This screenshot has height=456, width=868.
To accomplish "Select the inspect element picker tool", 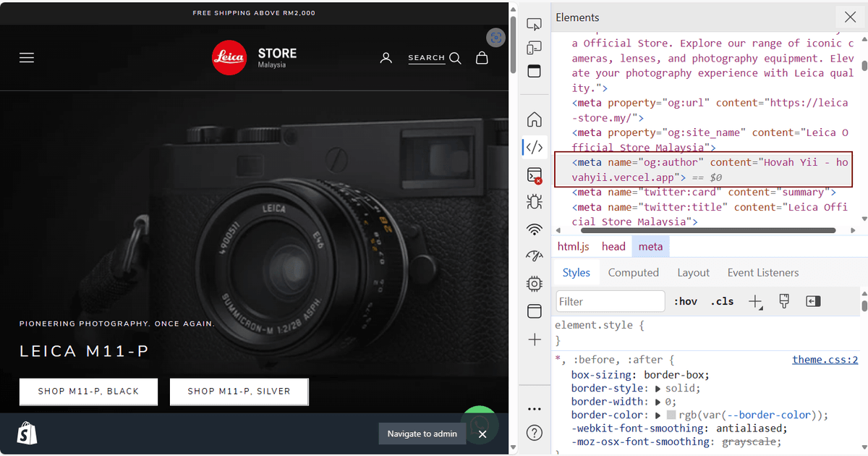I will coord(534,25).
